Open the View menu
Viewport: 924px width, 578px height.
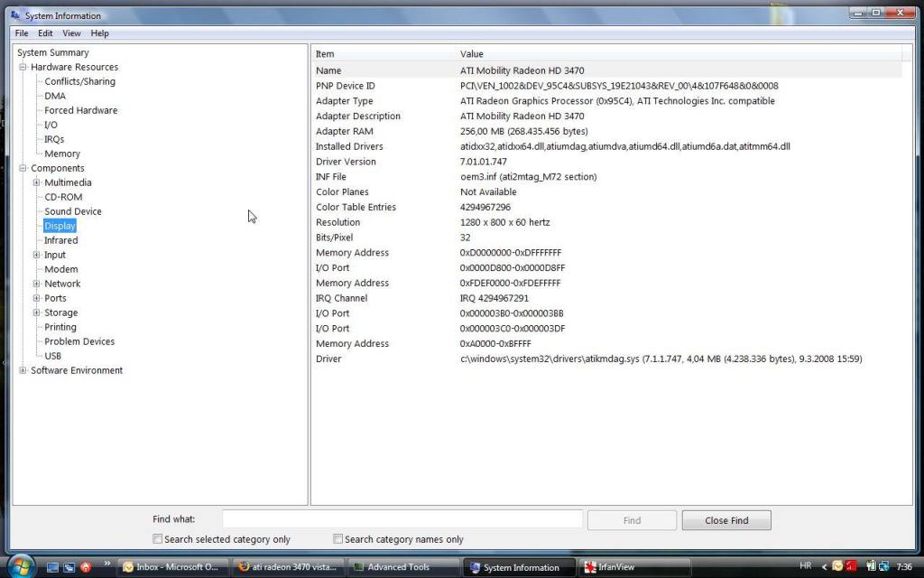71,33
